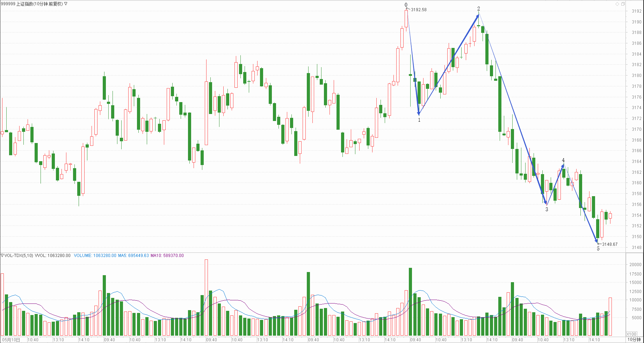The height and width of the screenshot is (343, 644).
Task: Click the MA10 volume average label
Action: pyautogui.click(x=167, y=256)
